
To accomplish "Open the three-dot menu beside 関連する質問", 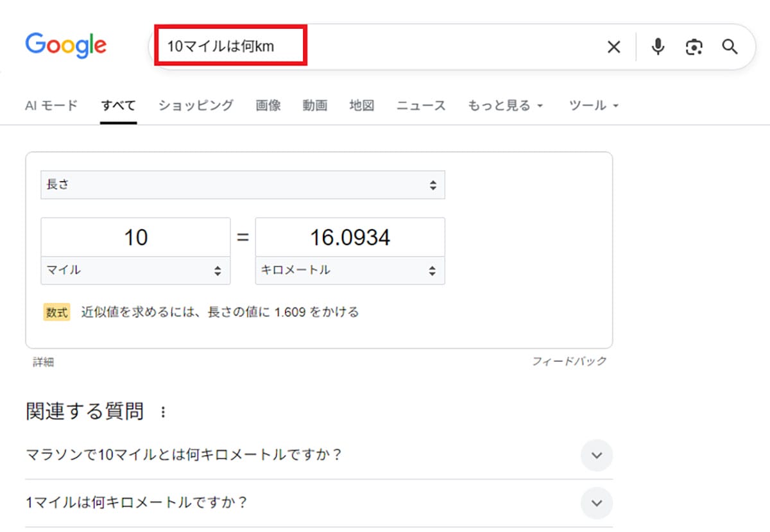I will click(162, 413).
